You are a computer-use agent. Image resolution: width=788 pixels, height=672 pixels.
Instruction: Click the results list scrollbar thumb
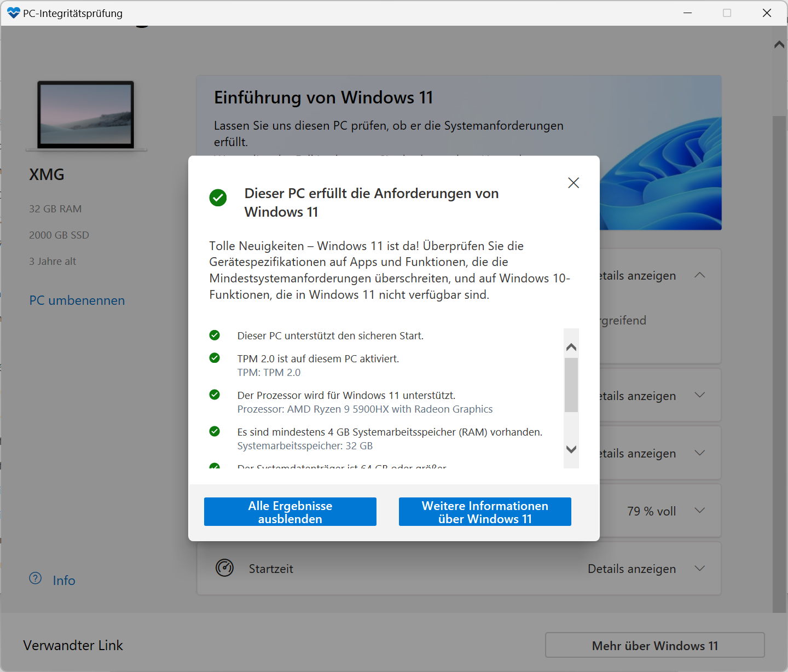571,385
